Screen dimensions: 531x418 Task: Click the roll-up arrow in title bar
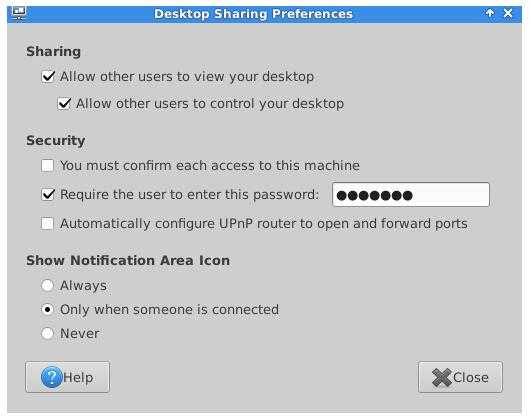click(x=490, y=13)
